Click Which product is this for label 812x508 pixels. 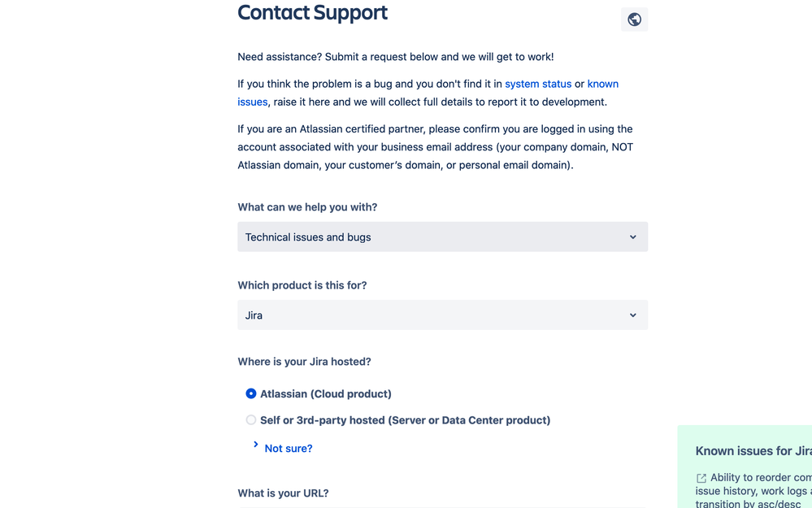point(302,285)
